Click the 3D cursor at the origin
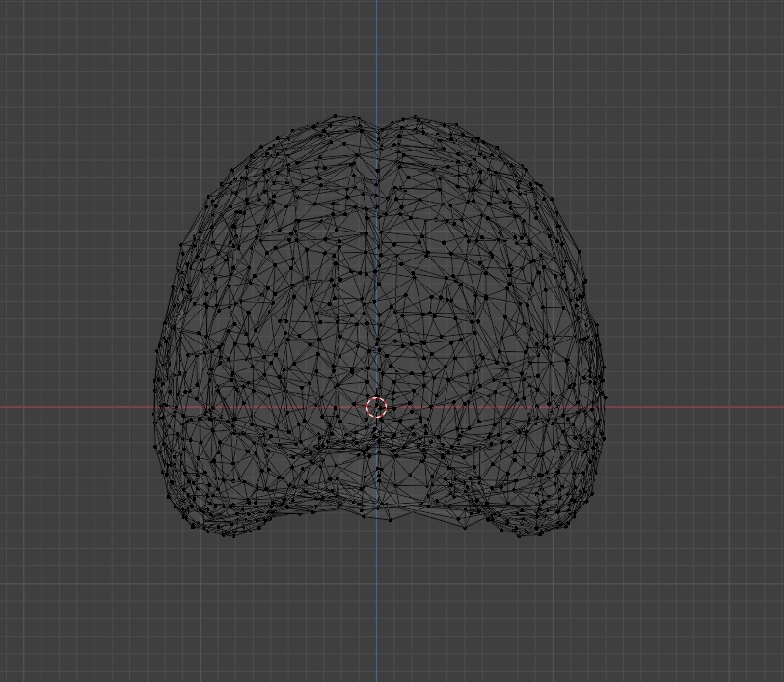784x682 pixels. point(377,408)
